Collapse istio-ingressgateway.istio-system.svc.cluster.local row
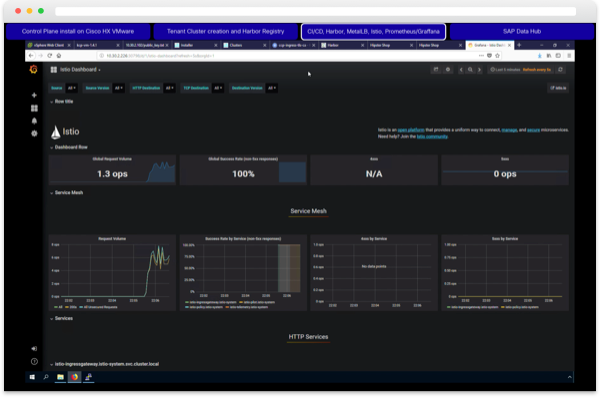Viewport: 600px width, 400px height. click(x=104, y=364)
